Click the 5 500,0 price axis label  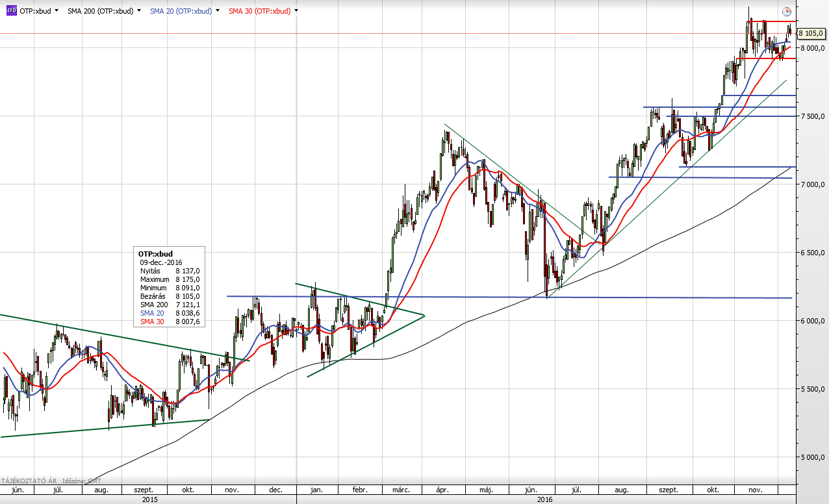coord(812,389)
